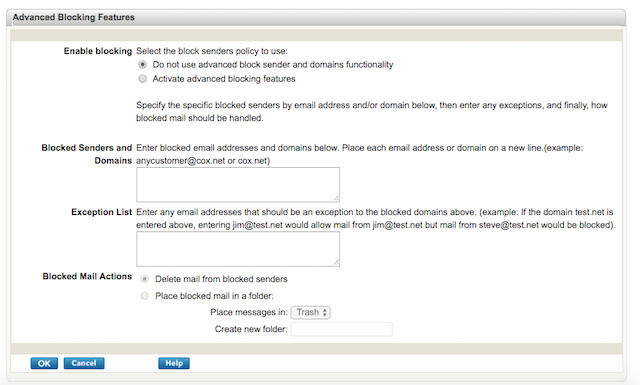This screenshot has width=640, height=385.
Task: Click the 'Enable blocking' section heading
Action: (98, 51)
